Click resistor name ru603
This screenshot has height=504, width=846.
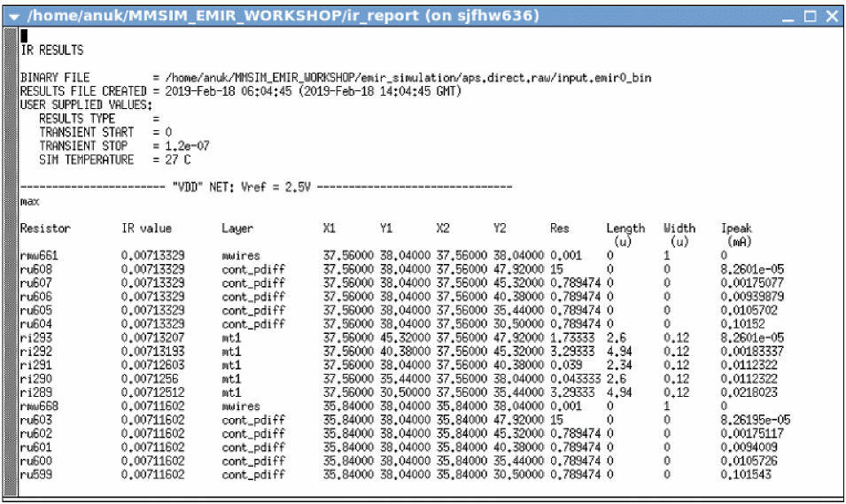click(x=36, y=420)
